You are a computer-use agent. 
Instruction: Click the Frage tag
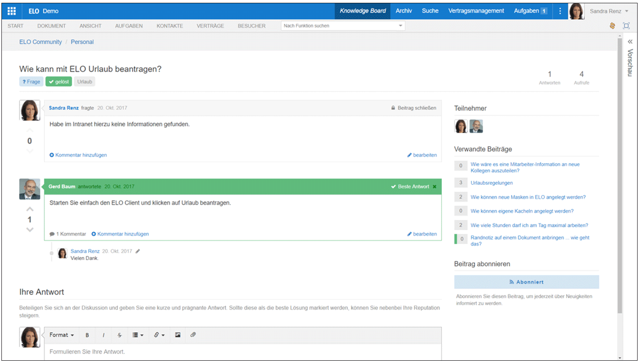click(x=31, y=82)
